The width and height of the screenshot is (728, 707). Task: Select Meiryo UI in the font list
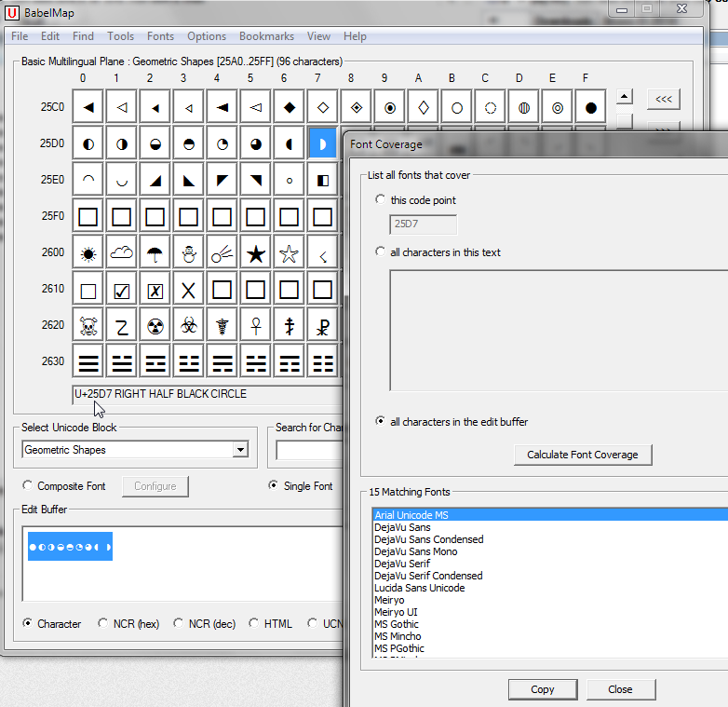[550, 612]
